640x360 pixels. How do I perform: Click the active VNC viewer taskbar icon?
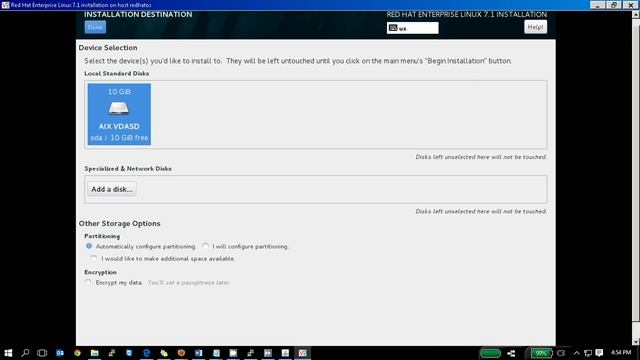(302, 353)
